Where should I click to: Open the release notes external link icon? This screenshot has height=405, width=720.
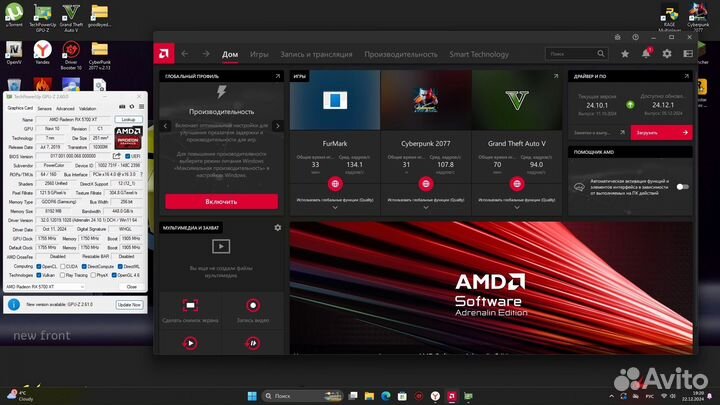point(622,132)
